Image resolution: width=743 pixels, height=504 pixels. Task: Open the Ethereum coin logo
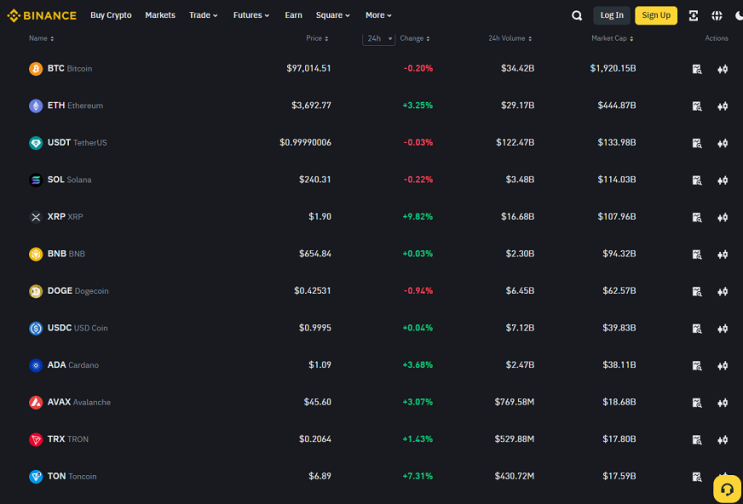(36, 106)
